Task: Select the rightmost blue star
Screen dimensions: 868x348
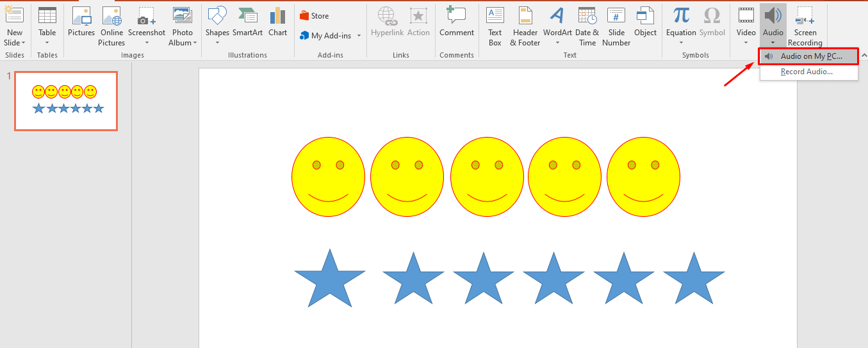Action: [x=694, y=279]
